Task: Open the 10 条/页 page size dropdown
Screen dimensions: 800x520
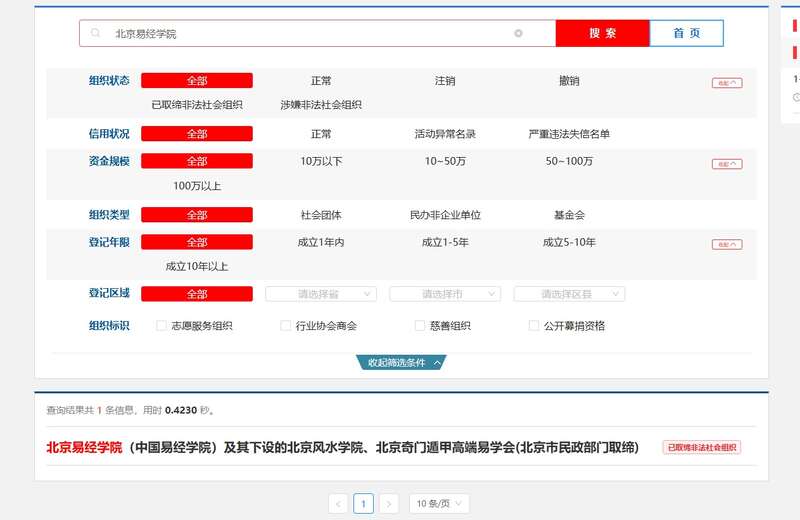Action: [439, 504]
